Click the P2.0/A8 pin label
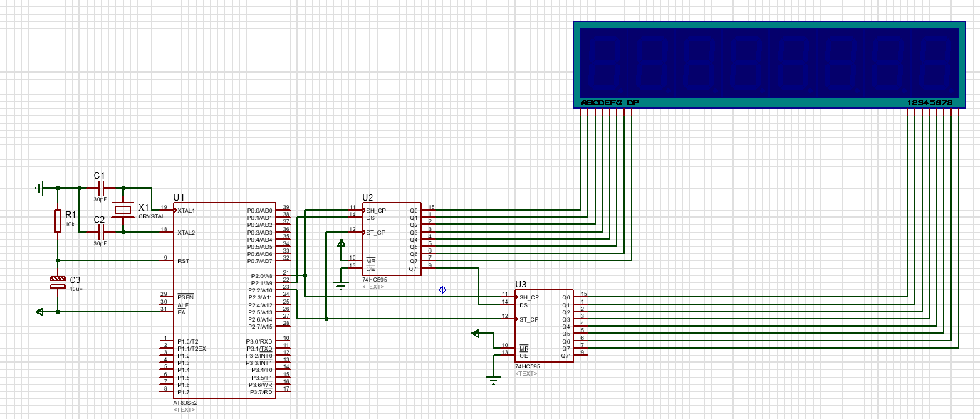 (x=262, y=275)
